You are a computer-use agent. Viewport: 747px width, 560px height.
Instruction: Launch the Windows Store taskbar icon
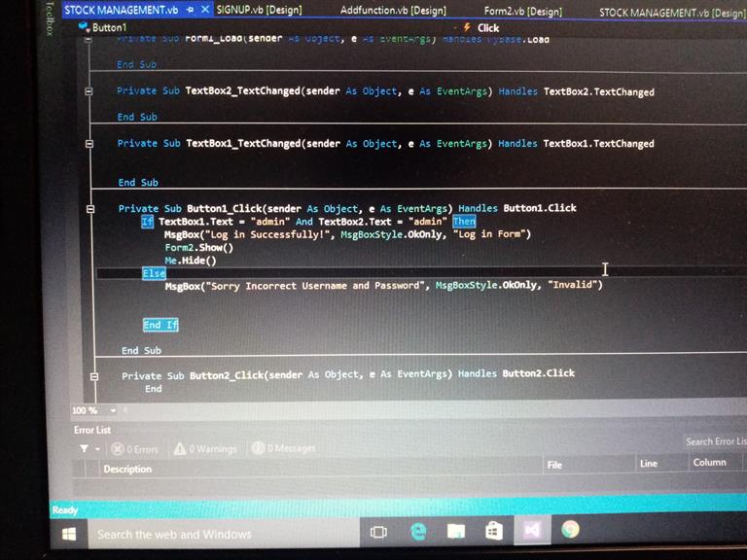click(493, 531)
